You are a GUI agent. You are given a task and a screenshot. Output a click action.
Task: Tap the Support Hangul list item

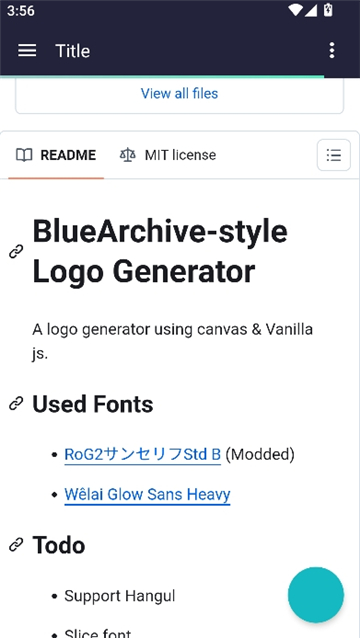(120, 596)
